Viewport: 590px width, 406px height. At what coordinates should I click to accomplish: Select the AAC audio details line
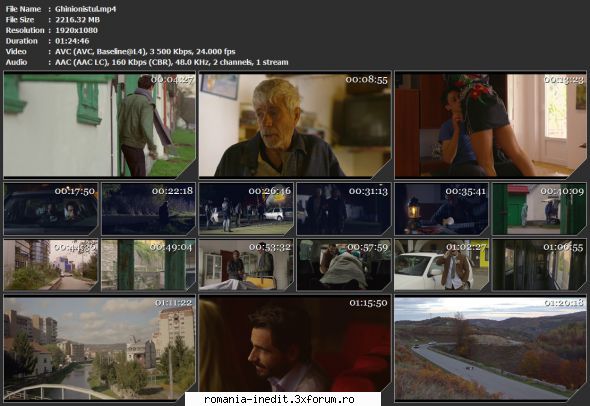[172, 62]
